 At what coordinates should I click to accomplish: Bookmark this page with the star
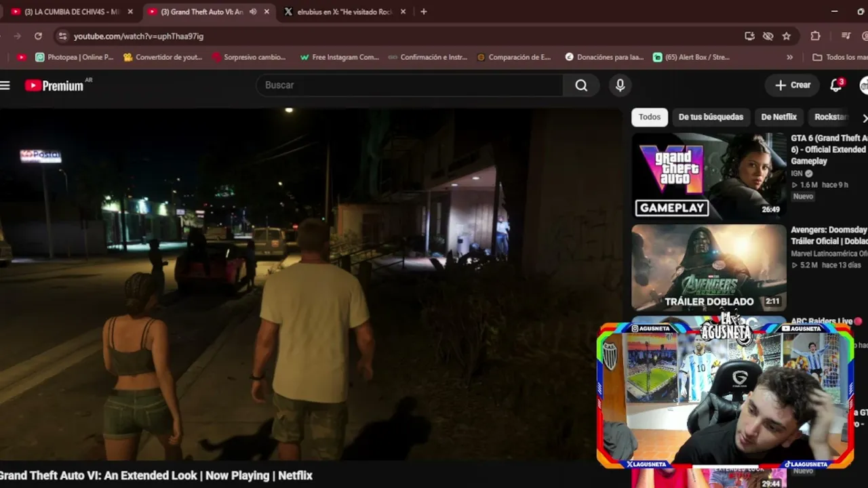[787, 36]
